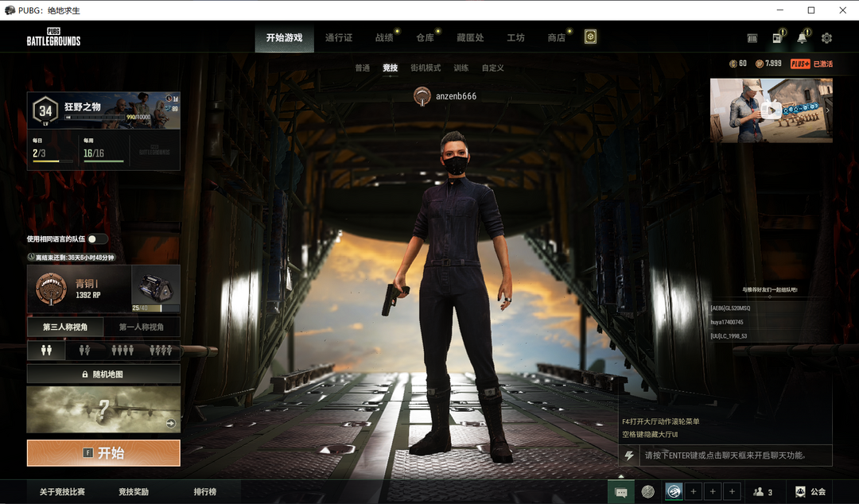Click the random map preview thumbnail
This screenshot has width=859, height=504.
coord(103,409)
